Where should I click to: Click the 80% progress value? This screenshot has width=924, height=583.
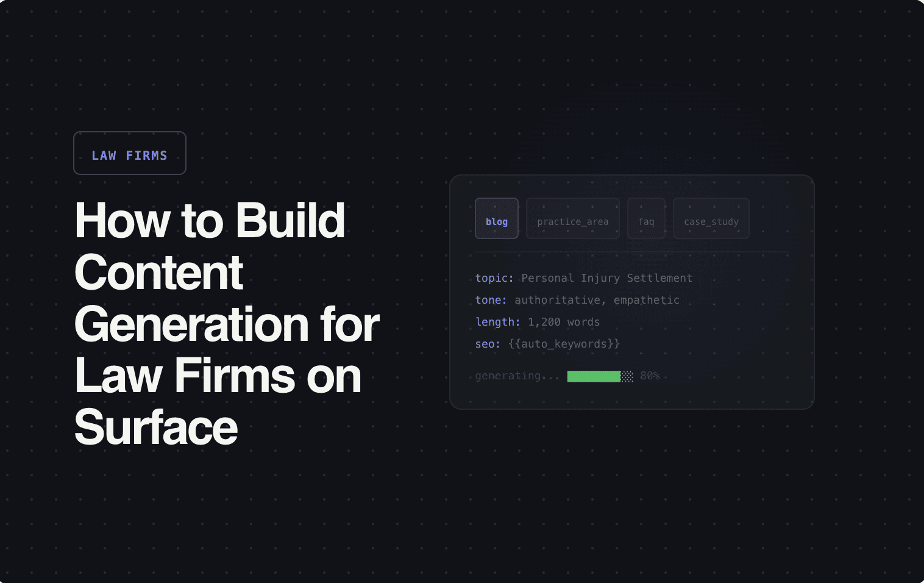(650, 376)
